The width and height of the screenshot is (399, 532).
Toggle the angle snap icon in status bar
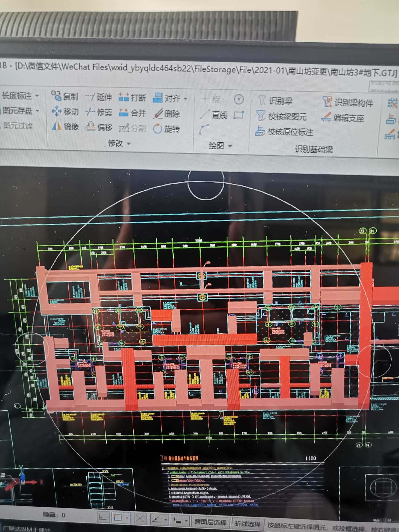point(156,519)
